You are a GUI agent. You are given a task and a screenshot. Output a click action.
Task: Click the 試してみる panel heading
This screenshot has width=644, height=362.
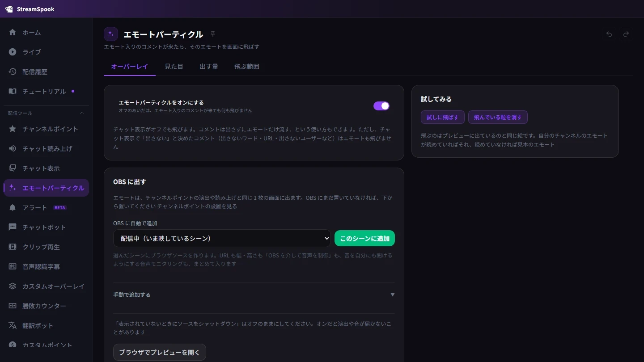[x=436, y=99]
